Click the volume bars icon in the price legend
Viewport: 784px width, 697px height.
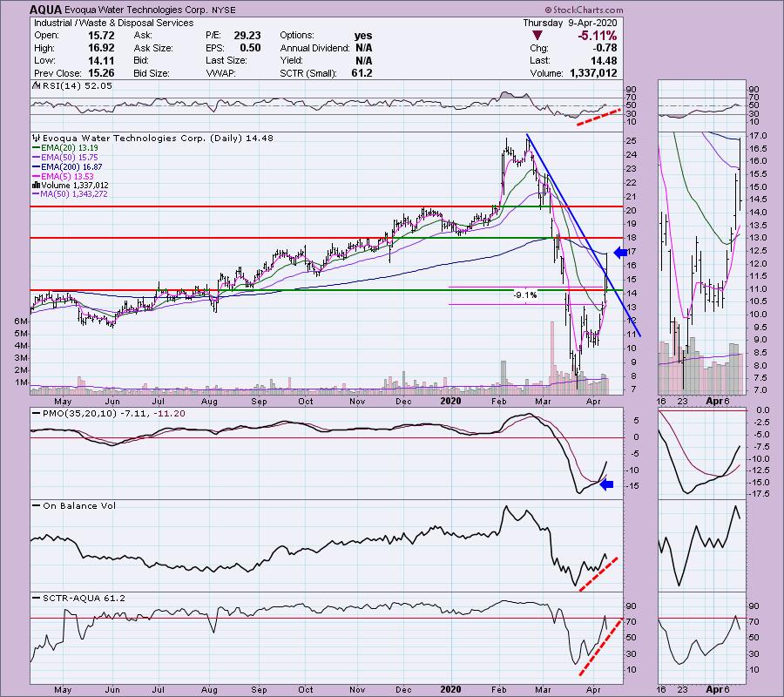click(x=36, y=186)
